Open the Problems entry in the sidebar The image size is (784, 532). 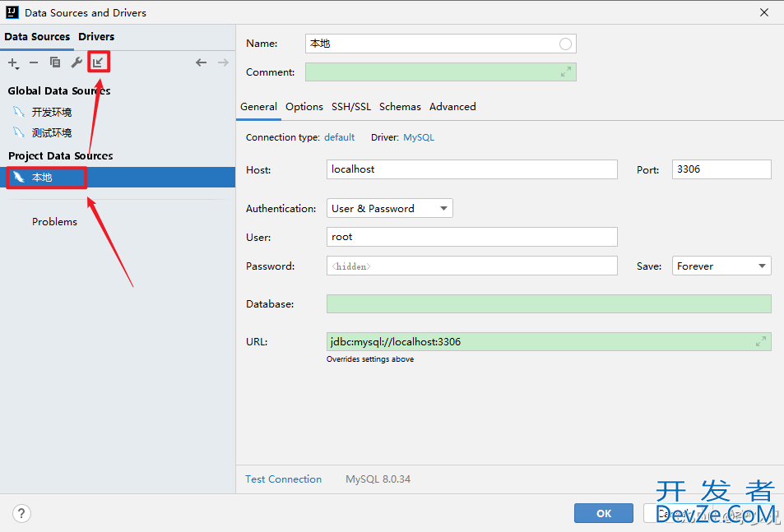coord(54,222)
